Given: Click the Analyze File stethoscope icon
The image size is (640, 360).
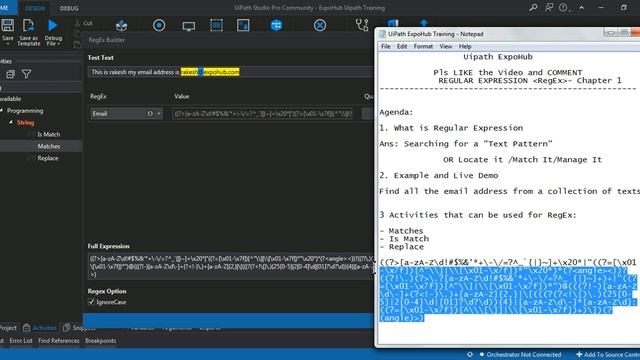Looking at the screenshot, I should (x=362, y=25).
